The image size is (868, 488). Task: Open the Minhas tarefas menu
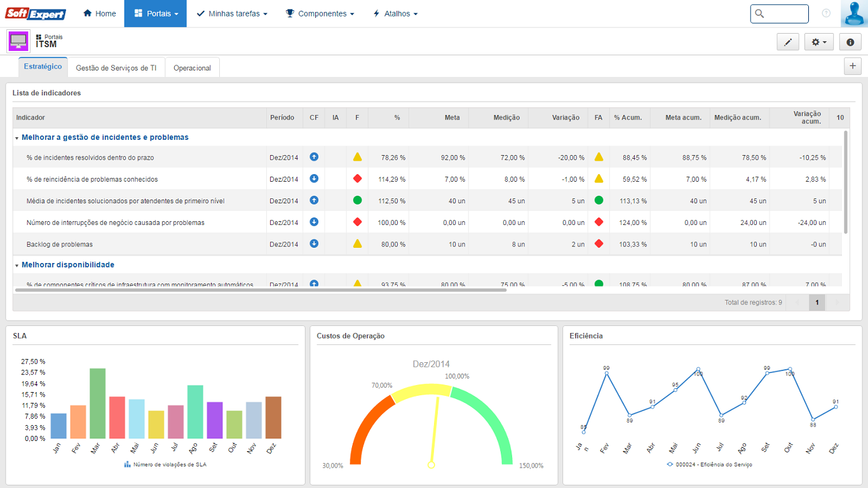pyautogui.click(x=232, y=13)
